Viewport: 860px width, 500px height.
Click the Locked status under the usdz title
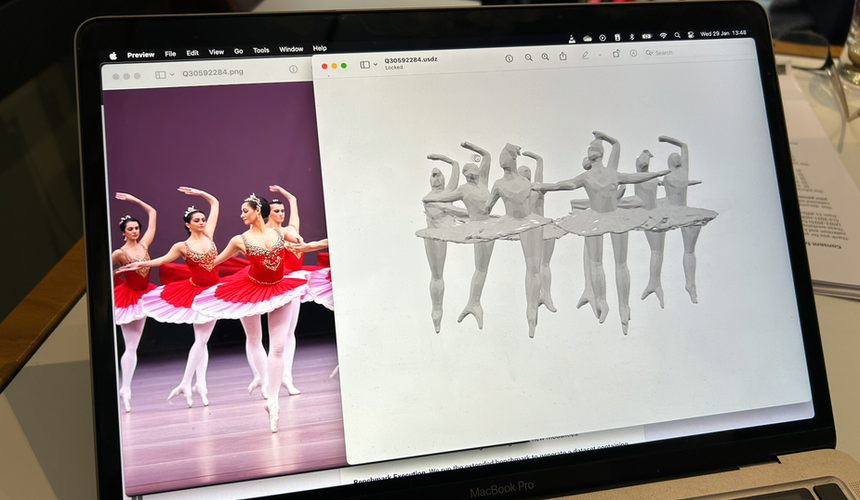[x=394, y=67]
